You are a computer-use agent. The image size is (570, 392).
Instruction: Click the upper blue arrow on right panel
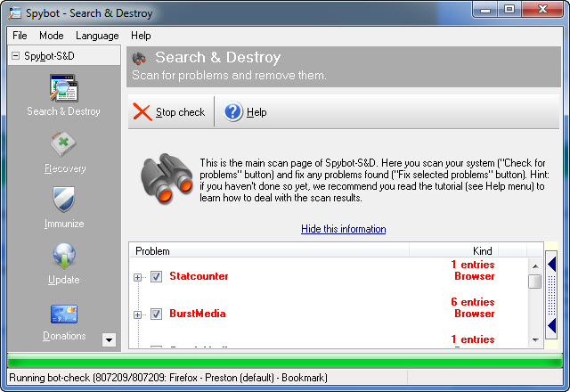pos(552,264)
